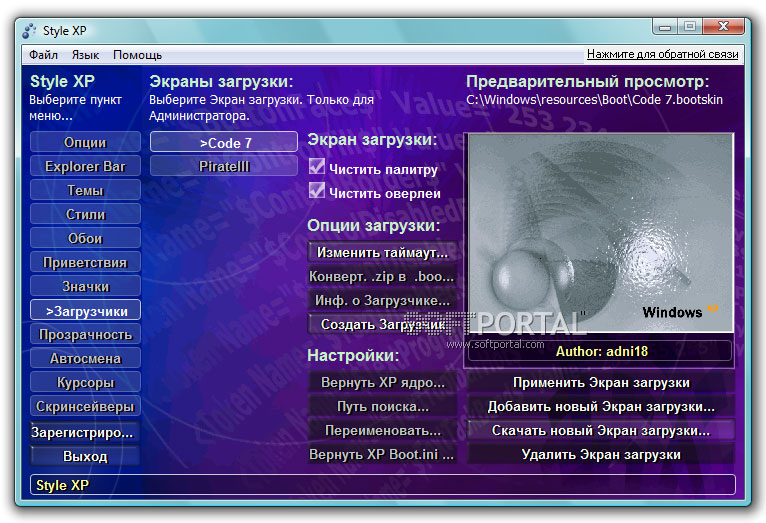Click the Style XP status bar
The image size is (766, 523).
[383, 485]
